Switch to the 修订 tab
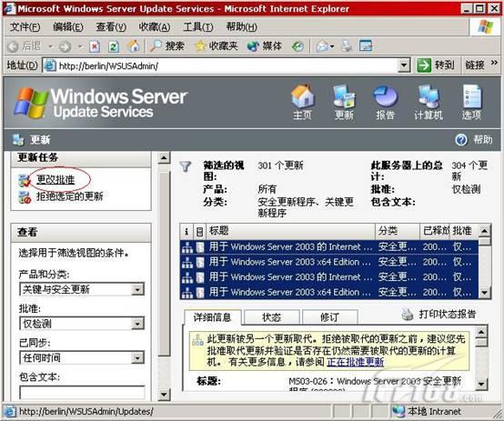Screen dimensions: 504x421 [x=330, y=317]
